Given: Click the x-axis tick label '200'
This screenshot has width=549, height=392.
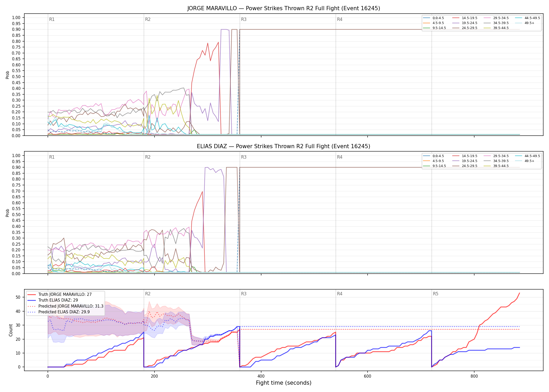Looking at the screenshot, I should tap(154, 376).
